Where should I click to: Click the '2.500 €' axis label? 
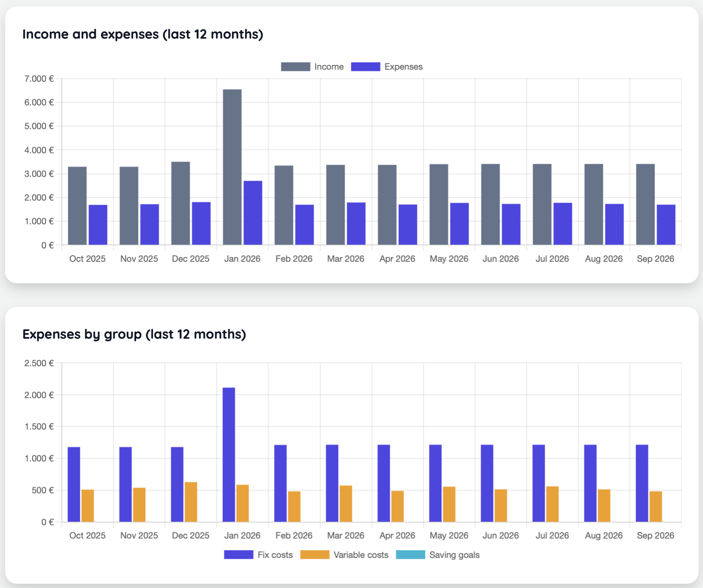tap(39, 363)
